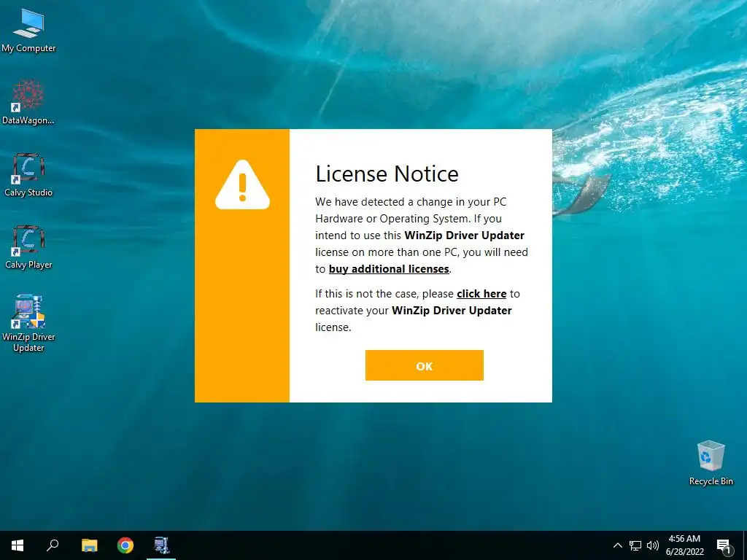The image size is (747, 560).
Task: Select the DataWagon desktop shortcut
Action: tap(28, 102)
